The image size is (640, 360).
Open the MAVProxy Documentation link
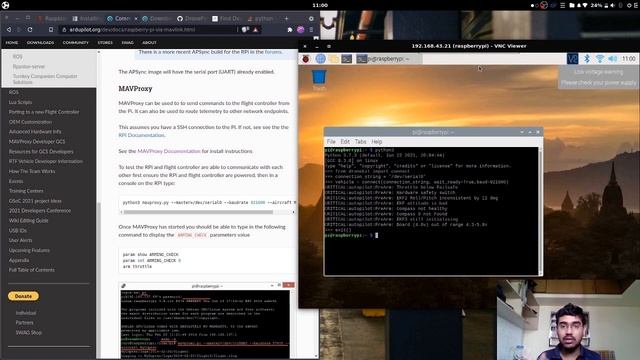169,151
